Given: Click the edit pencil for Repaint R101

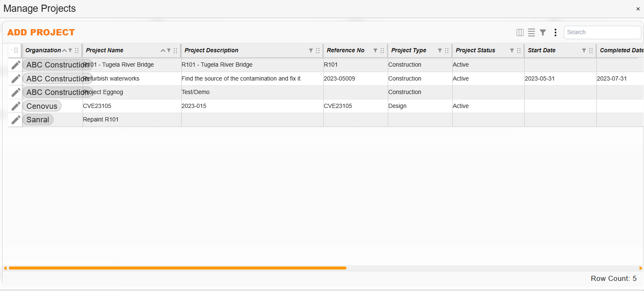Looking at the screenshot, I should [15, 120].
